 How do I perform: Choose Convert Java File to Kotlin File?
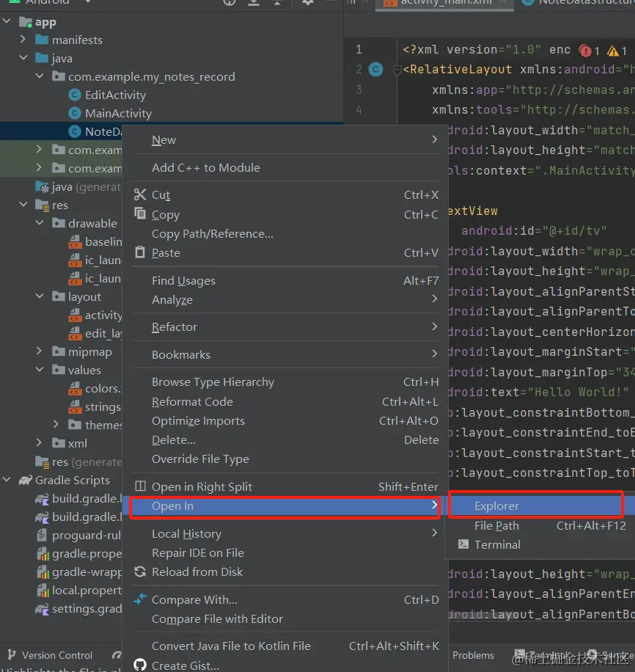point(285,646)
